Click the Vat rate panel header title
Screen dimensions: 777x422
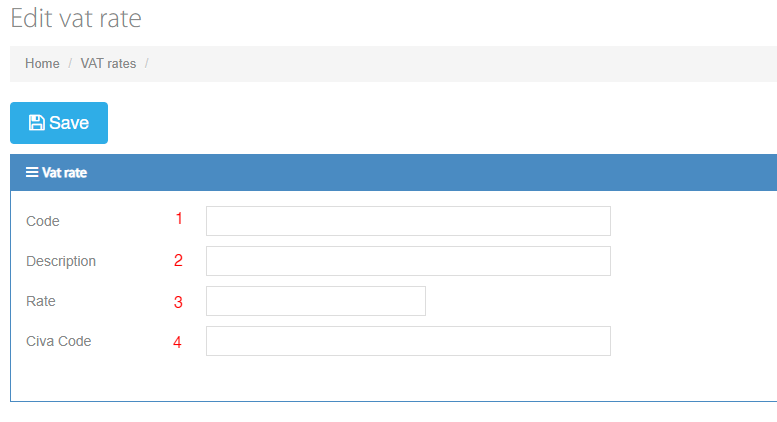coord(64,173)
